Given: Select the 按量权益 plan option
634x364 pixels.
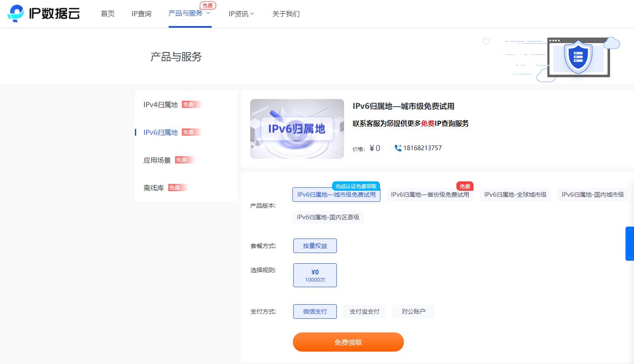Looking at the screenshot, I should (x=315, y=246).
